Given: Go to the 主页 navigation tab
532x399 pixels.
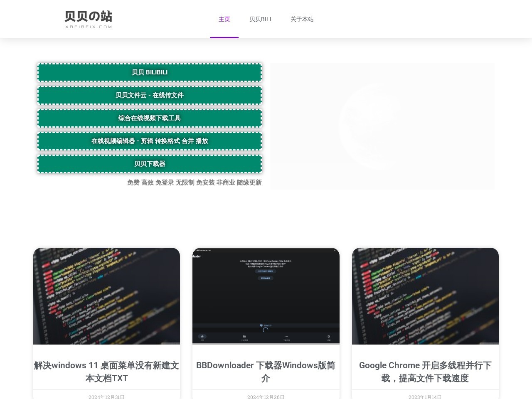Looking at the screenshot, I should [x=224, y=19].
